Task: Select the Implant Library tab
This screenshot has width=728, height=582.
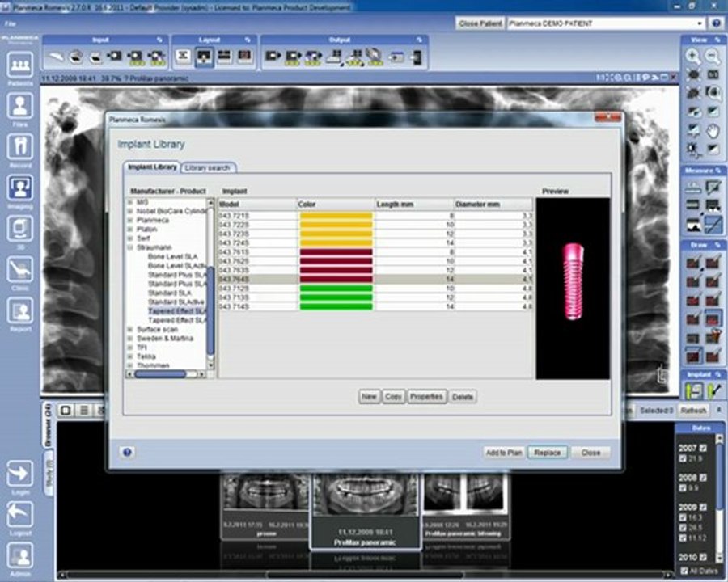Action: tap(152, 167)
